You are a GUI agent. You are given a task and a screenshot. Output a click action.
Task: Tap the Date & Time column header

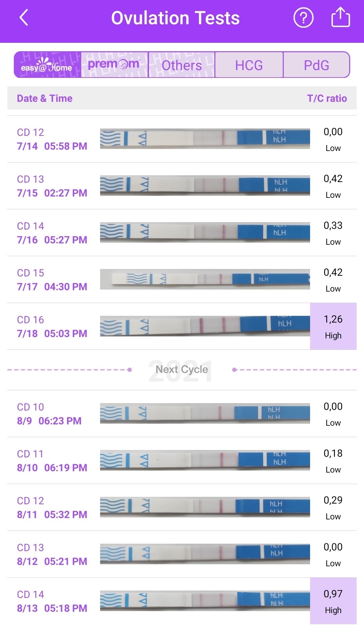coord(45,98)
